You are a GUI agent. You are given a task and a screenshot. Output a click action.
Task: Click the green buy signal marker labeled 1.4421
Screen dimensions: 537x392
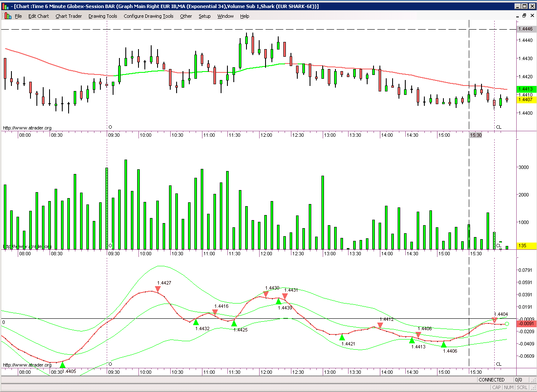pyautogui.click(x=342, y=337)
